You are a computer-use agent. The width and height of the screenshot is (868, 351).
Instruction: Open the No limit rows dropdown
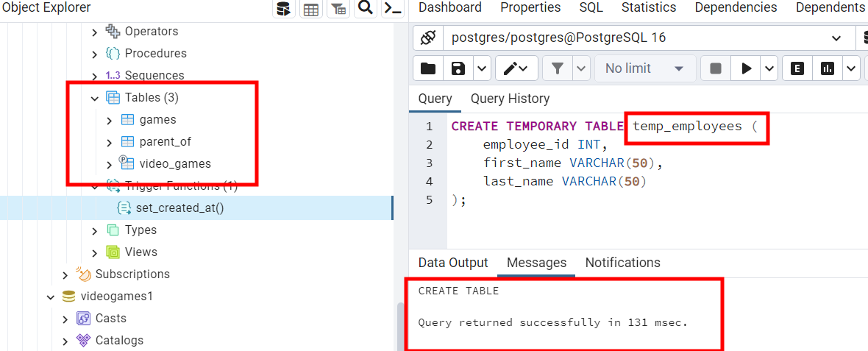click(644, 68)
